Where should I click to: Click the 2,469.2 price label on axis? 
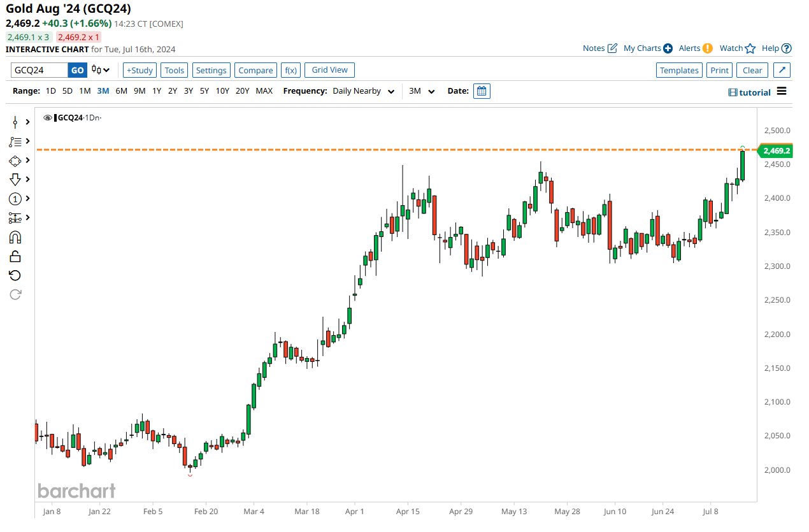[776, 151]
